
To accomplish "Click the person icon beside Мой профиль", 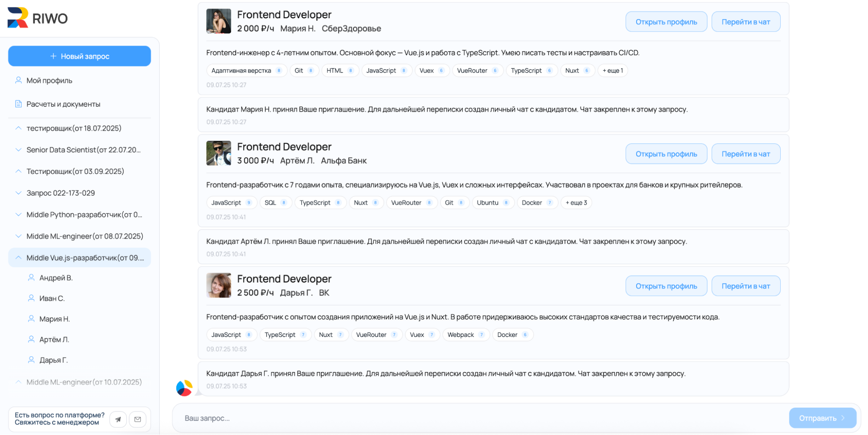I will click(x=18, y=80).
